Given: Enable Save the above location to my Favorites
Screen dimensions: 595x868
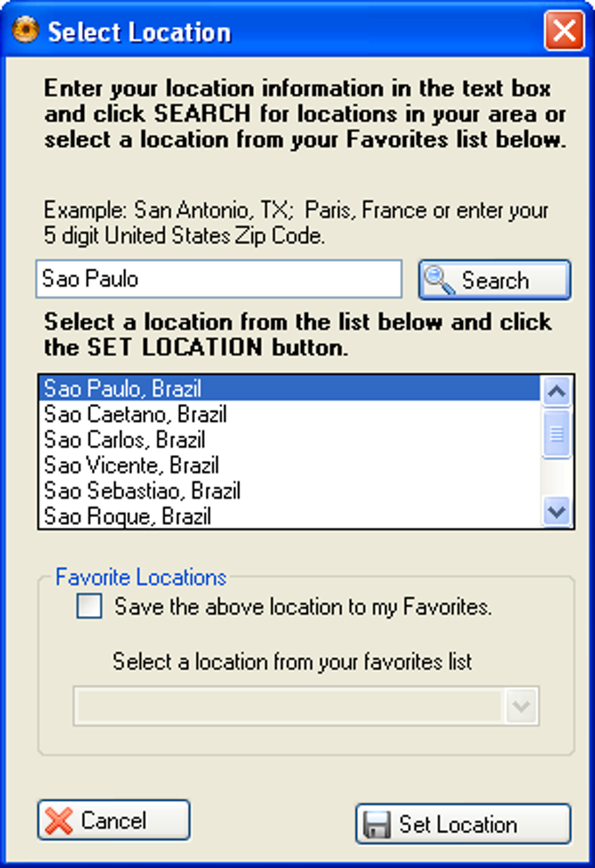Looking at the screenshot, I should pyautogui.click(x=89, y=605).
